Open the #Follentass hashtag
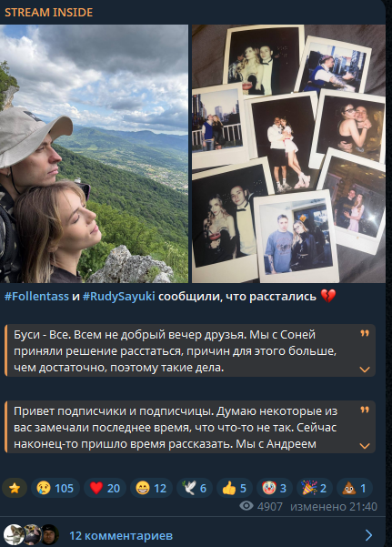The image size is (392, 547). (36, 297)
